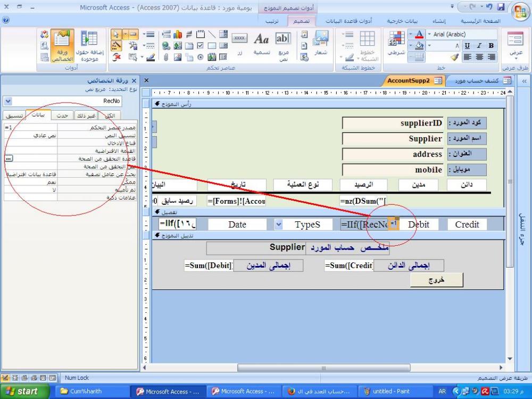Open the TypeS combo box arrow
Screen dimensions: 532x399
(279, 225)
